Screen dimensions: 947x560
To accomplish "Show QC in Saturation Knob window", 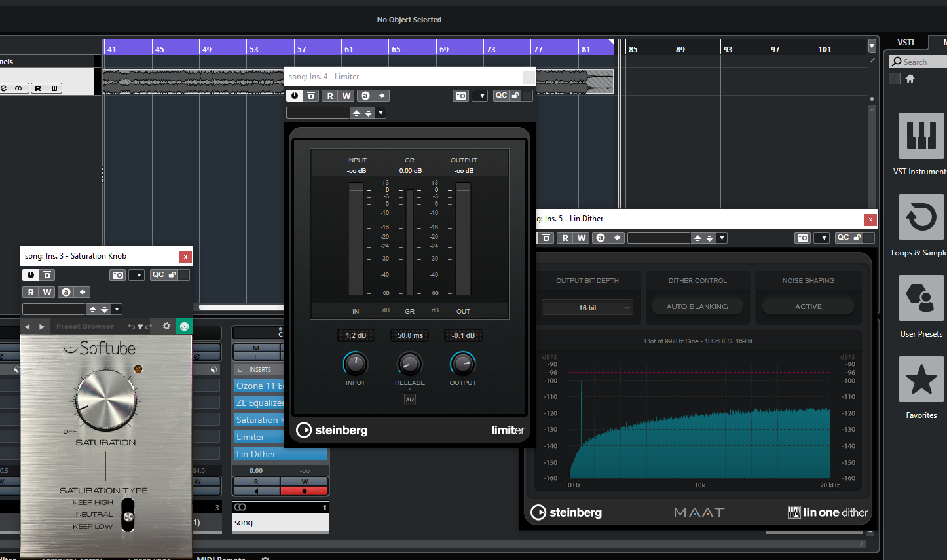I will (x=158, y=275).
